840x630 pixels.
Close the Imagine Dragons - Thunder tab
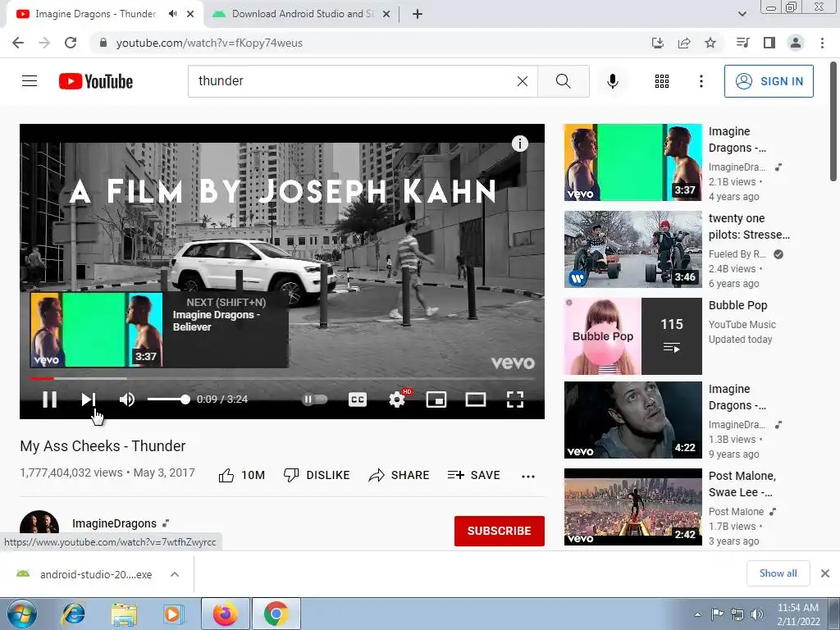click(x=190, y=15)
